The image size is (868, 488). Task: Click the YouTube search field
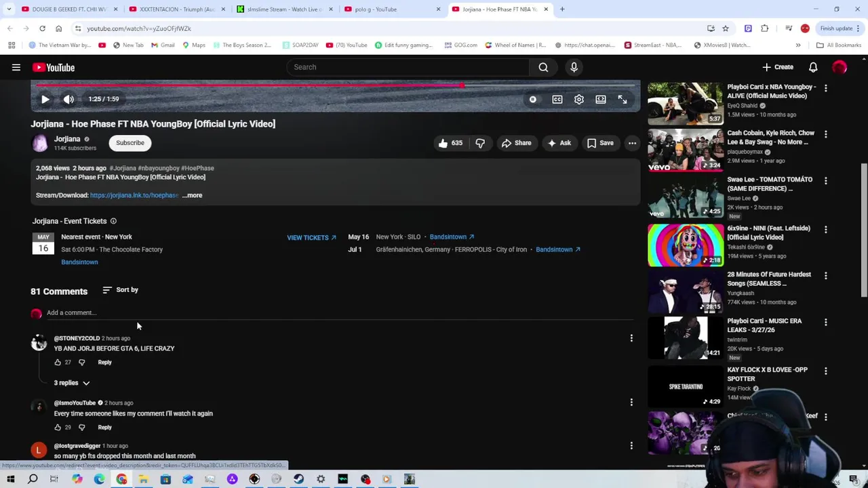pyautogui.click(x=408, y=67)
